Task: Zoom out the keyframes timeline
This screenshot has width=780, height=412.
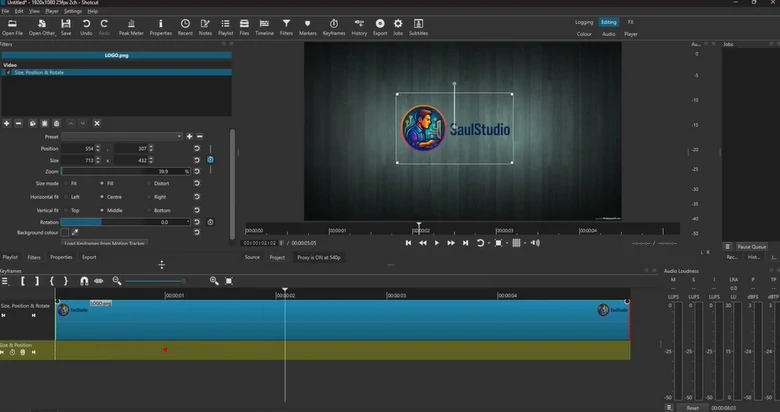Action: (116, 281)
